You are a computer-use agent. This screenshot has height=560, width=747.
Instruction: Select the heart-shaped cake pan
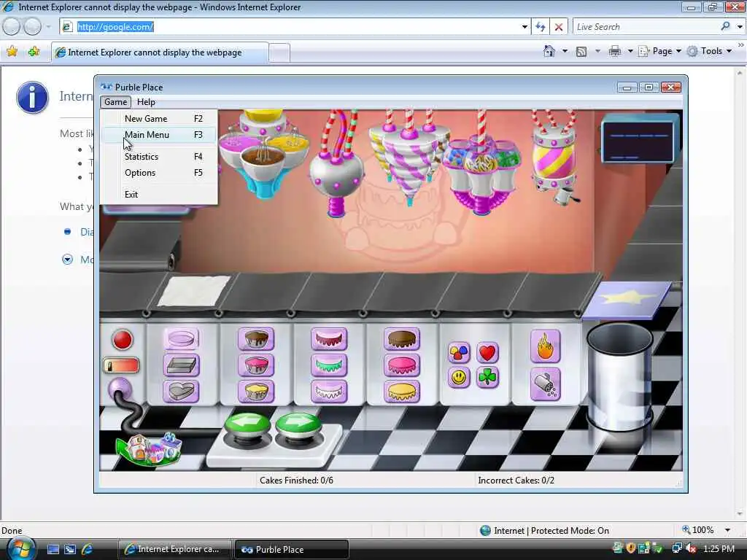click(x=181, y=392)
